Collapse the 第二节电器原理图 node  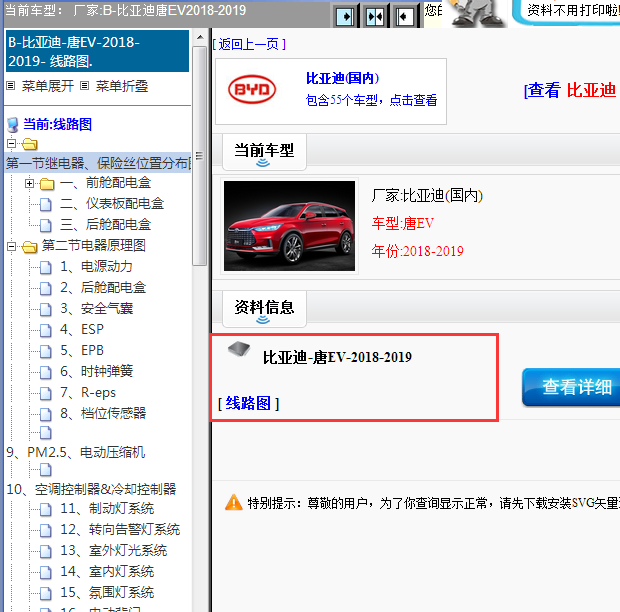pos(11,246)
